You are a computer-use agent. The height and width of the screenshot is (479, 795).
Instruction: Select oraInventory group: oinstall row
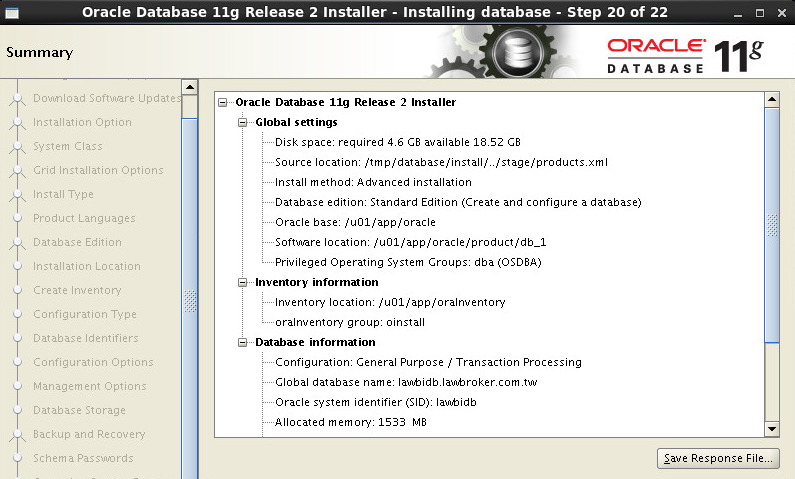350,322
